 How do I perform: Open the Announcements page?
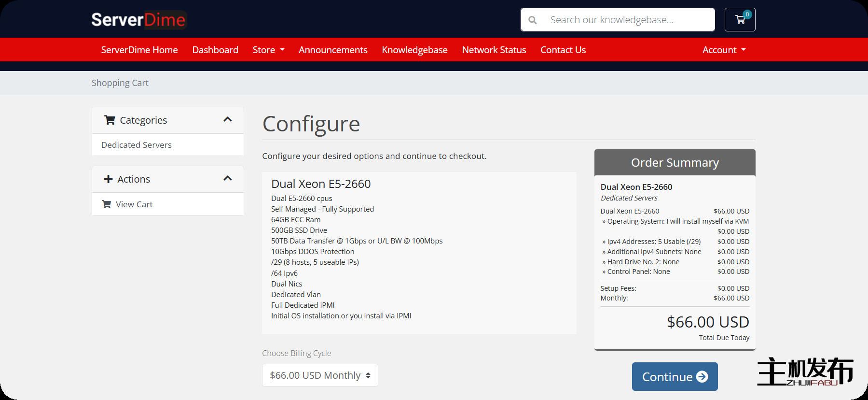coord(333,50)
